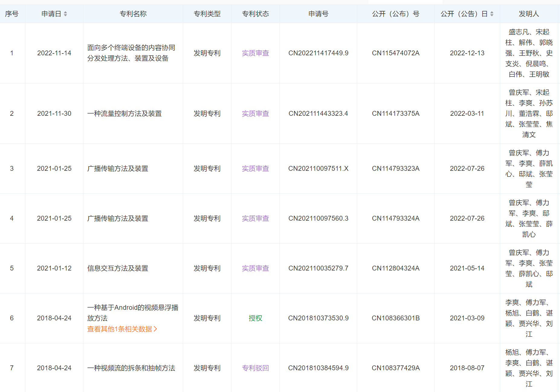
Task: Select application number CN201810373530.9
Action: (x=318, y=318)
